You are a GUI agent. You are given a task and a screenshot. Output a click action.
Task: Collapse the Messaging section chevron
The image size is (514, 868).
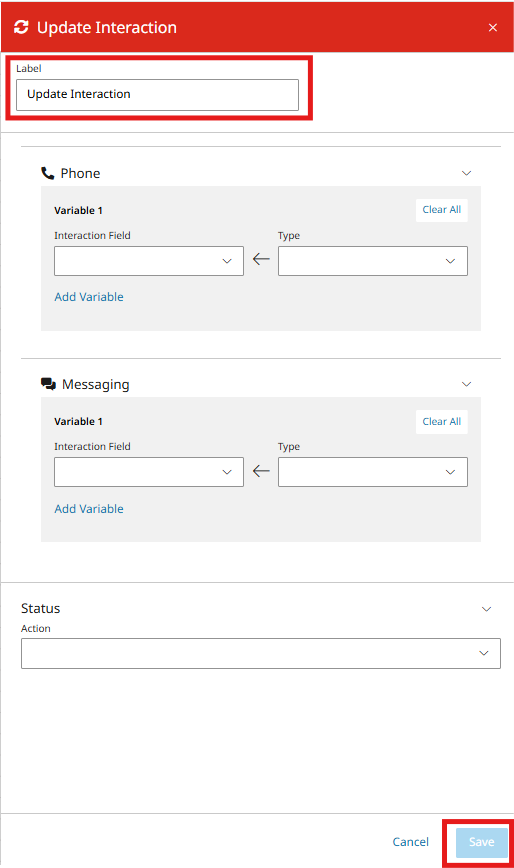point(466,384)
